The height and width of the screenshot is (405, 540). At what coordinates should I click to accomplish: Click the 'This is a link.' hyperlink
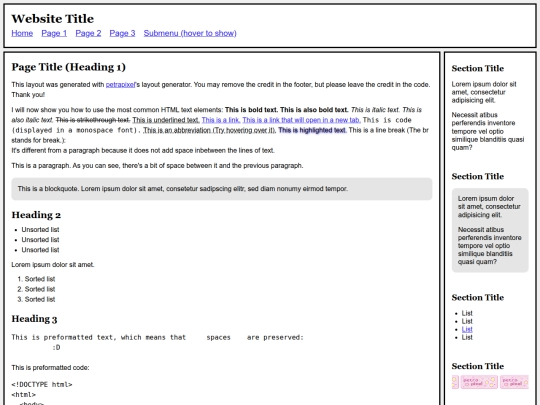[x=220, y=120]
